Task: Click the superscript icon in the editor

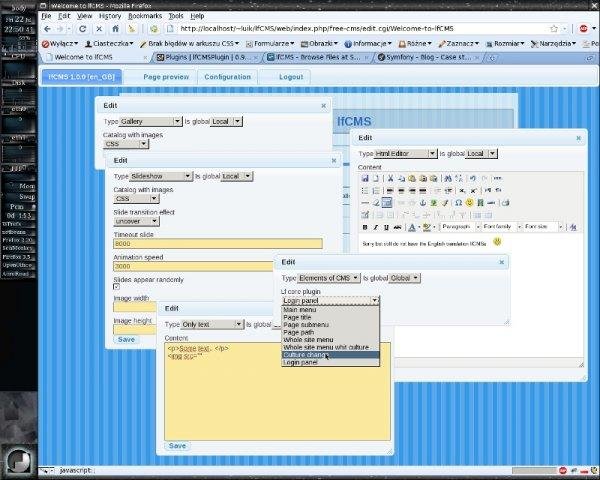Action: pos(473,190)
